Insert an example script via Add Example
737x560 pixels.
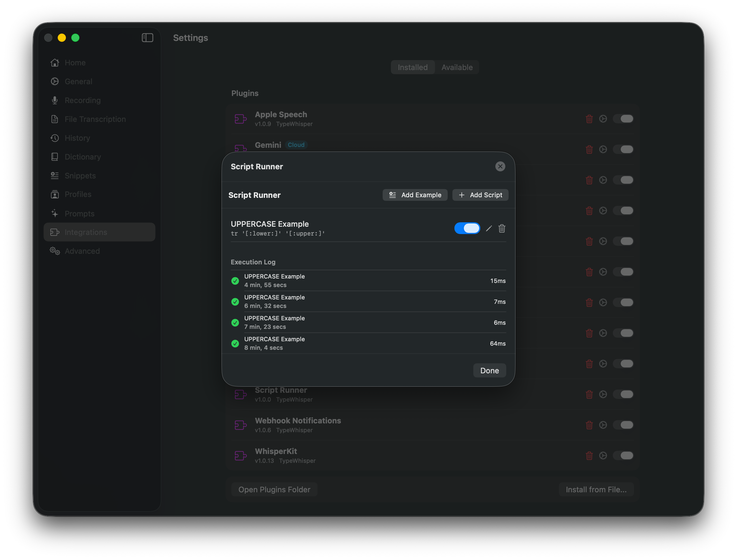tap(415, 195)
